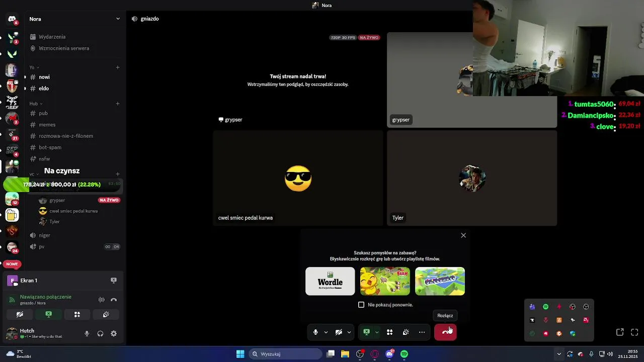Viewport: 644px width, 362px height.
Task: Click the Nawiązano połączenie status text
Action: tap(46, 297)
